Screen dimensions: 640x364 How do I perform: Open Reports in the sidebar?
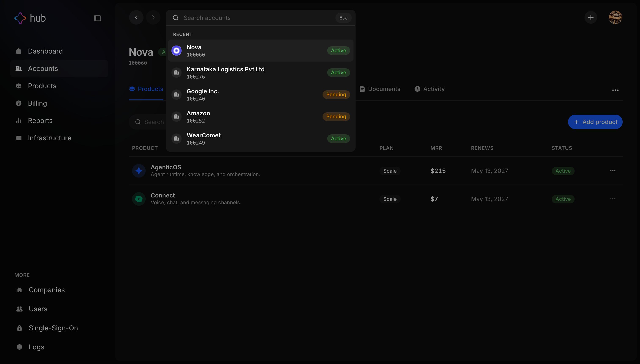point(59,120)
